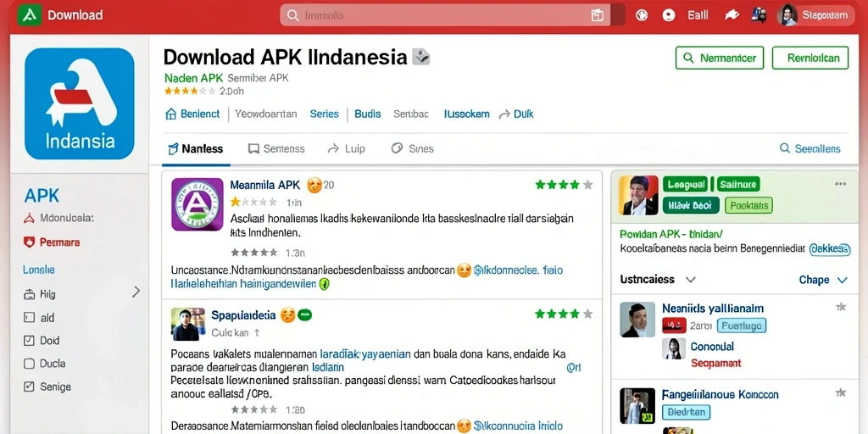Click the green star rating of Spapulaidetia

coord(564,314)
